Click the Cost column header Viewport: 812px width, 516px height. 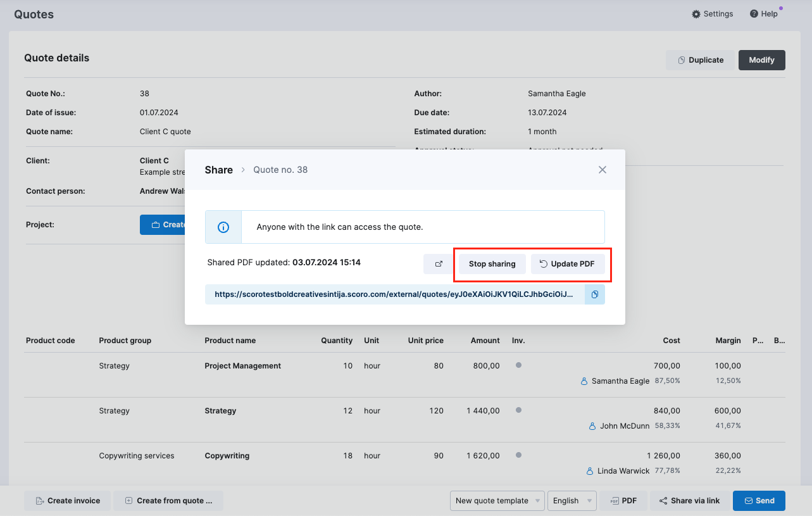tap(671, 341)
